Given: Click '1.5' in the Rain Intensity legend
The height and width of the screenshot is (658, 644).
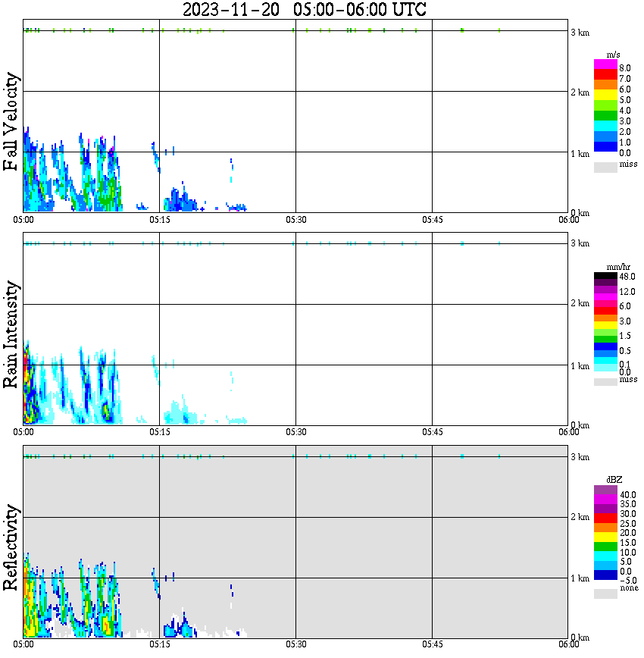Looking at the screenshot, I should [x=625, y=336].
